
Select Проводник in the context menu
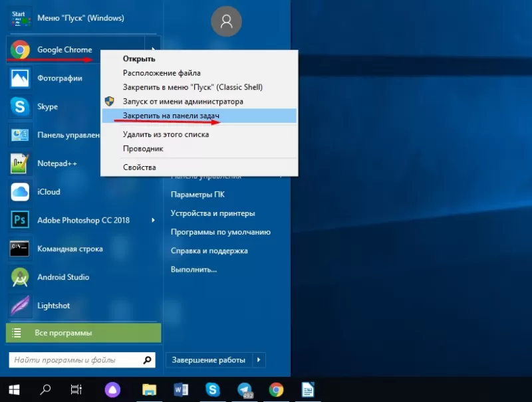199,148
